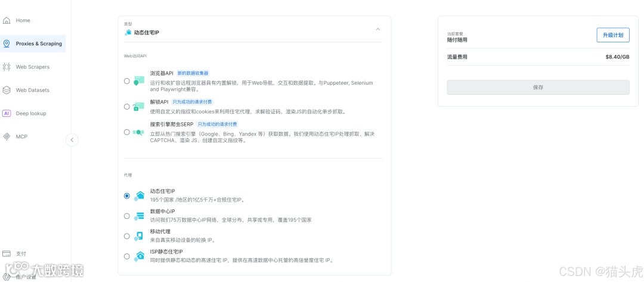
Task: Click the 代理 section label
Action: 128,175
